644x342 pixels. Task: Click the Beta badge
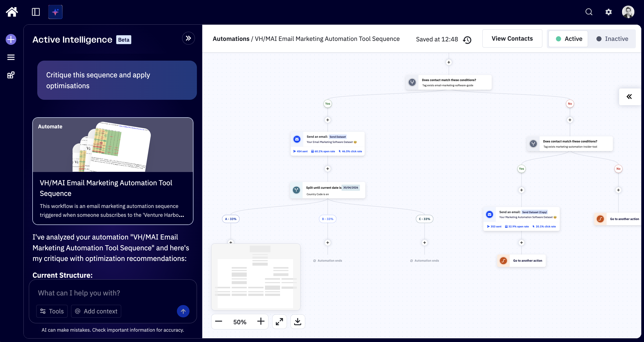click(x=124, y=40)
